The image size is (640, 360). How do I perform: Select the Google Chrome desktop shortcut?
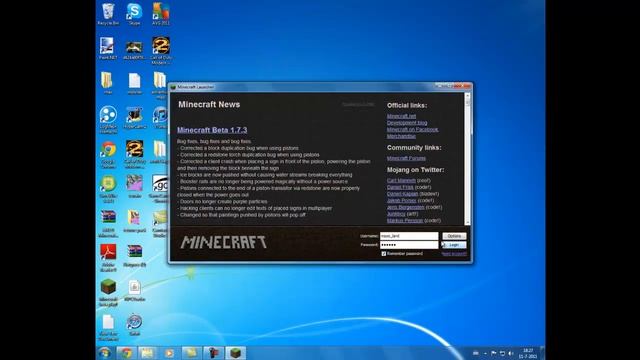[x=108, y=155]
